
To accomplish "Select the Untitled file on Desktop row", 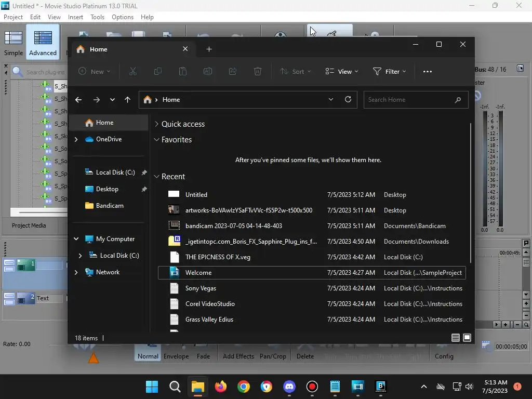I will pyautogui.click(x=312, y=195).
